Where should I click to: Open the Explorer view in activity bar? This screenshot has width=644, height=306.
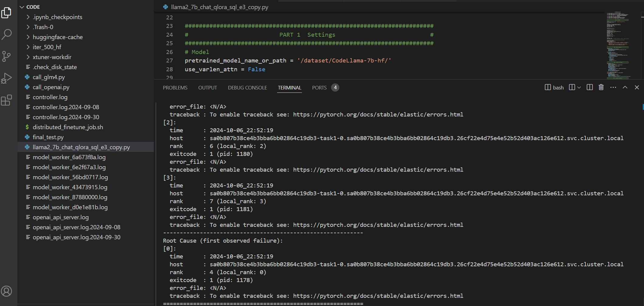point(6,13)
